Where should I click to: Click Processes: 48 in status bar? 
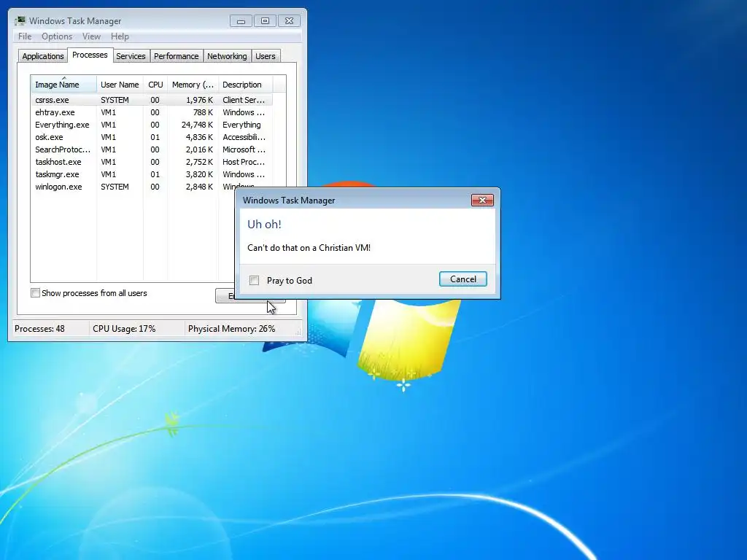[x=39, y=329]
